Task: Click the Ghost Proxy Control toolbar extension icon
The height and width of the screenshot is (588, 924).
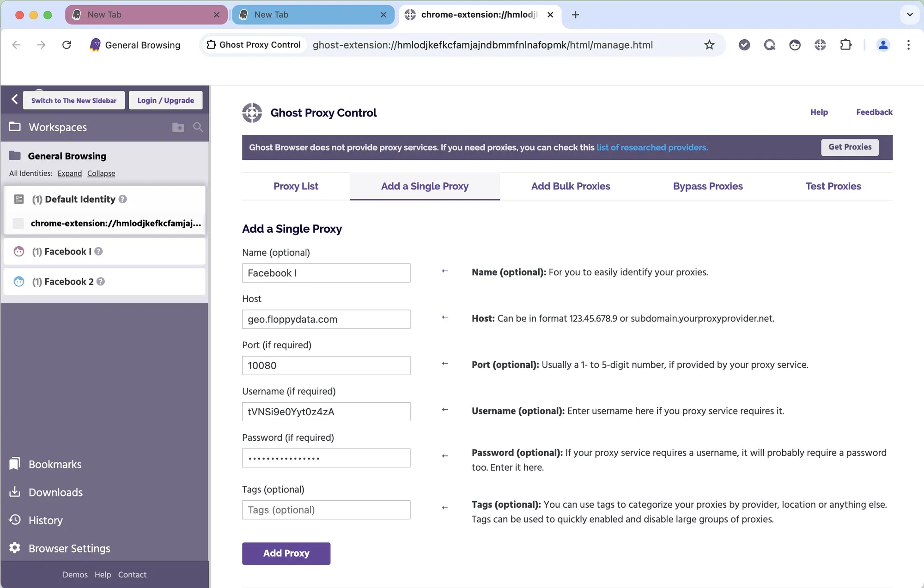Action: tap(820, 45)
